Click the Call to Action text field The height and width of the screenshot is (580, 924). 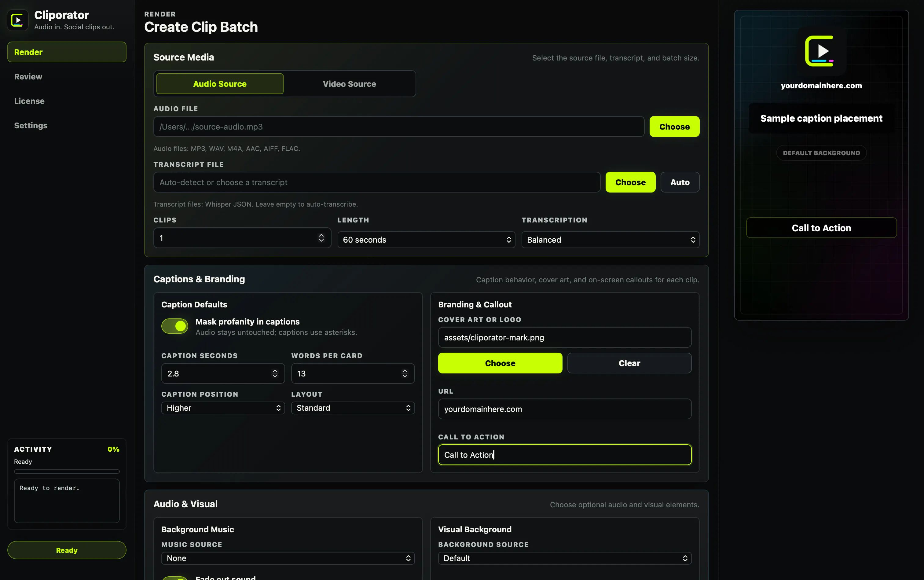[x=565, y=455]
